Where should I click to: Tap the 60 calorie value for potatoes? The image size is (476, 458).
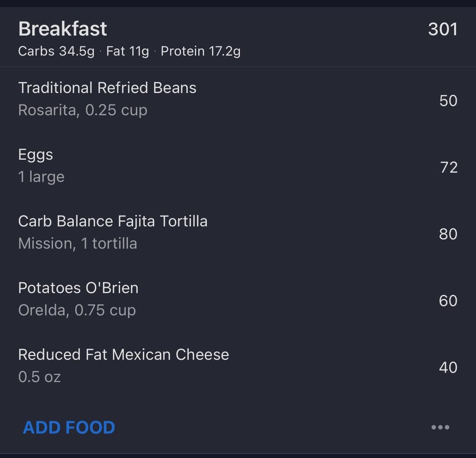[x=448, y=301]
